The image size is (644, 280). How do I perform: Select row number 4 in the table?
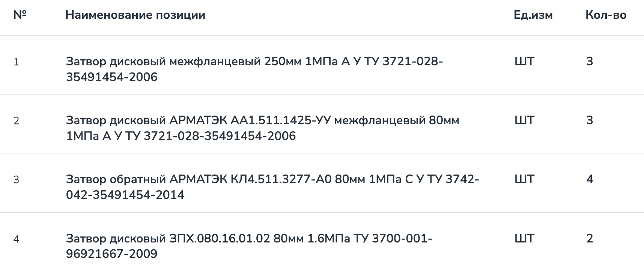pos(16,239)
